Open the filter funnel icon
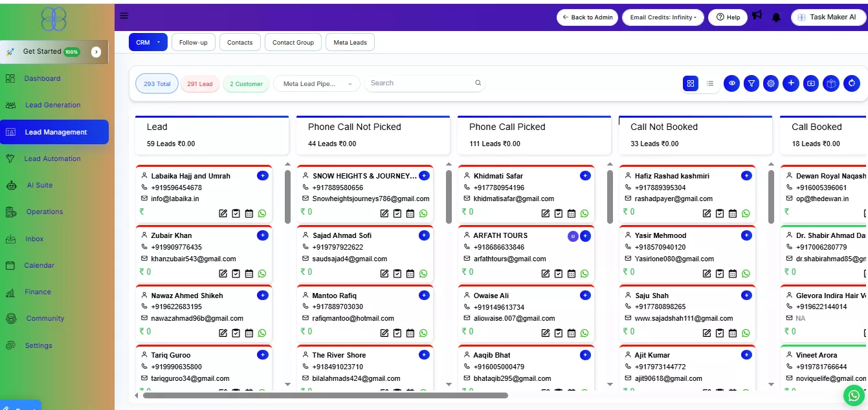Screen dimensions: 868x410 click(751, 83)
